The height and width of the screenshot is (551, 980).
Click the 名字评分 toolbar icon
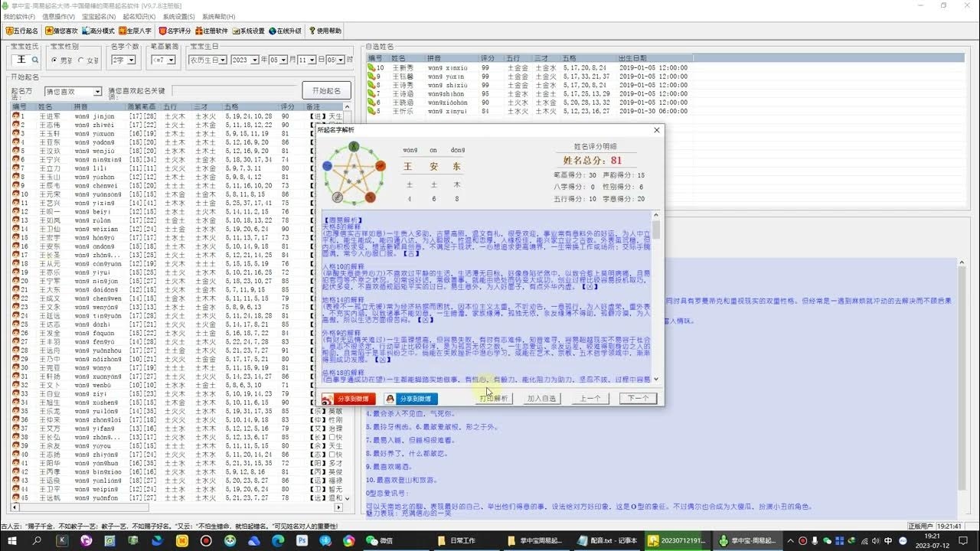(175, 31)
